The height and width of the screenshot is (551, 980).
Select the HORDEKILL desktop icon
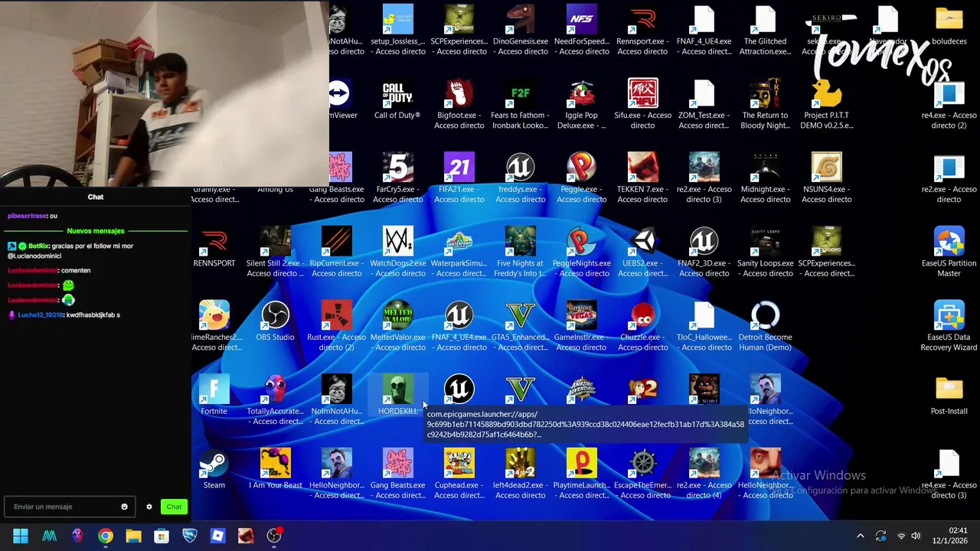pos(397,396)
